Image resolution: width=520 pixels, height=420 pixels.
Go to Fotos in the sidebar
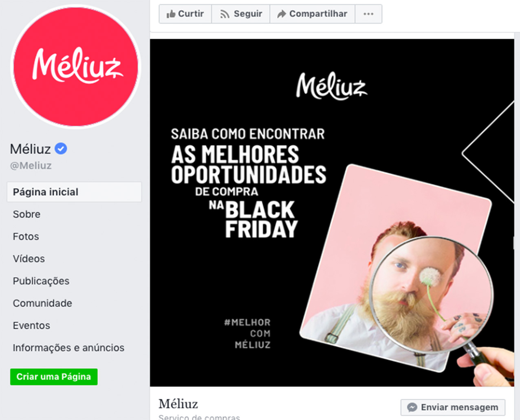click(x=26, y=237)
